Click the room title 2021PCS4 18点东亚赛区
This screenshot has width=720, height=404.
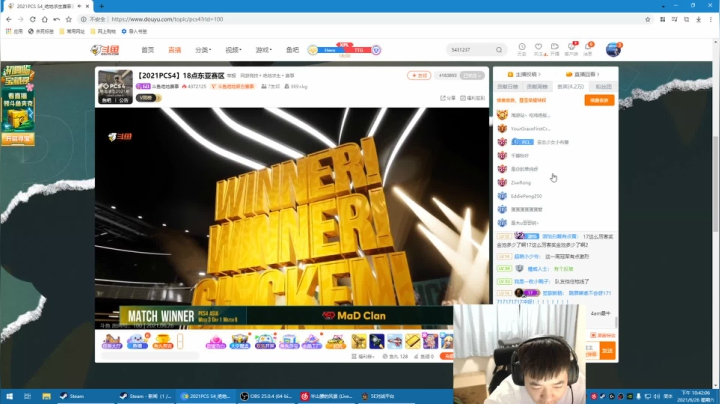click(180, 75)
